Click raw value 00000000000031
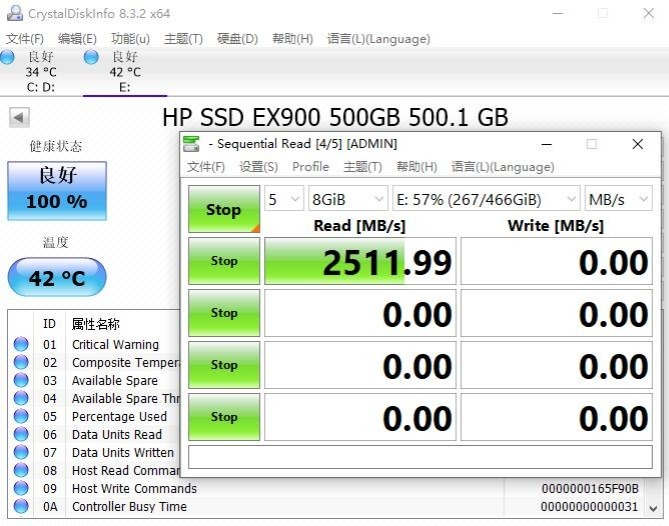 [x=590, y=506]
